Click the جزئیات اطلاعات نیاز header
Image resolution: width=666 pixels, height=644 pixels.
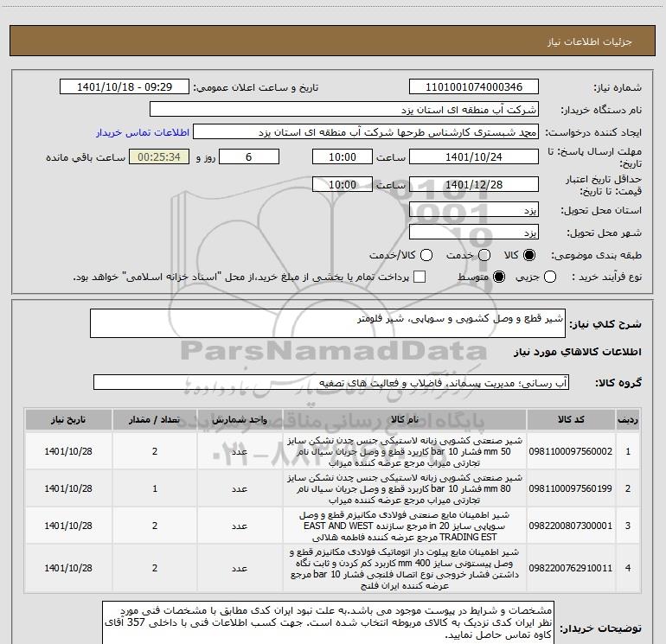pos(590,41)
